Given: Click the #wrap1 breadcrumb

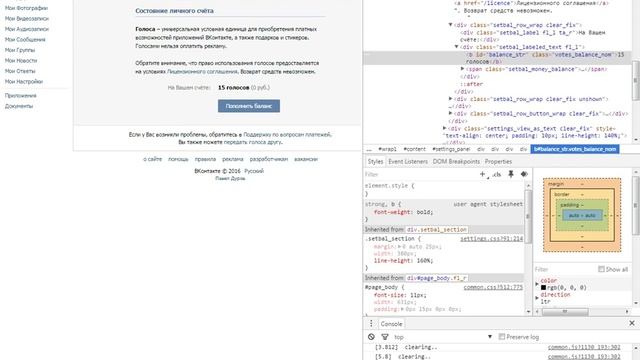Looking at the screenshot, I should pos(387,149).
